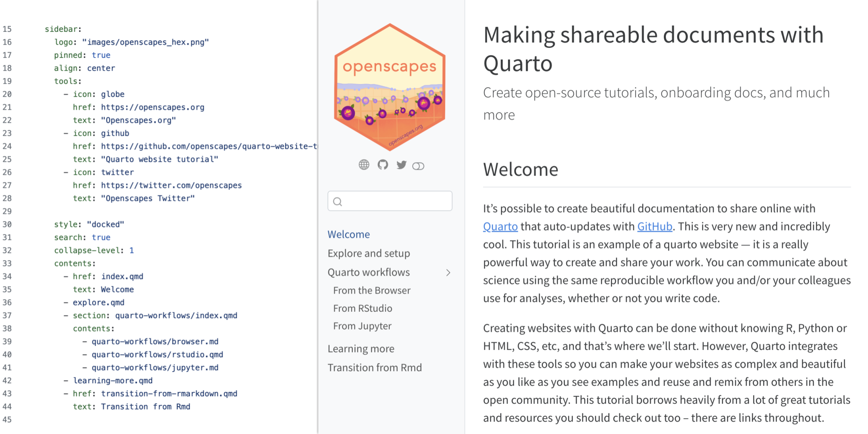Click the Quarto hyperlink in the Welcome paragraph
Viewport: 868px width, 434px height.
pos(500,226)
